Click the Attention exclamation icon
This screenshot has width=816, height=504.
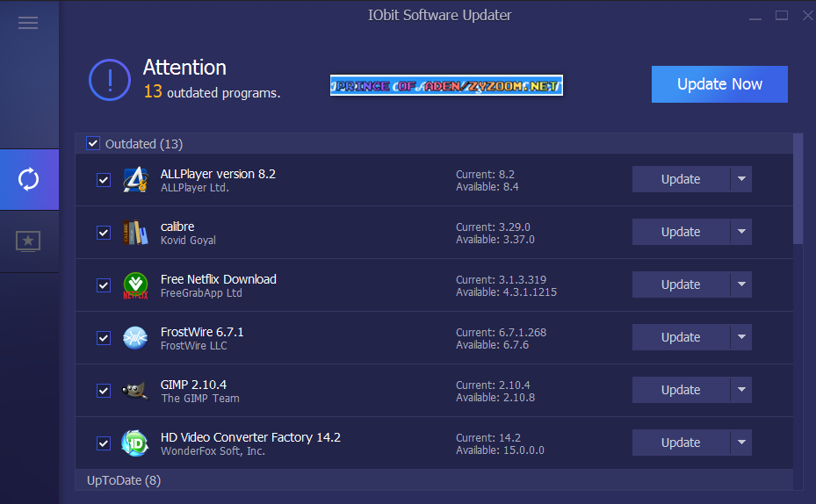(x=110, y=80)
